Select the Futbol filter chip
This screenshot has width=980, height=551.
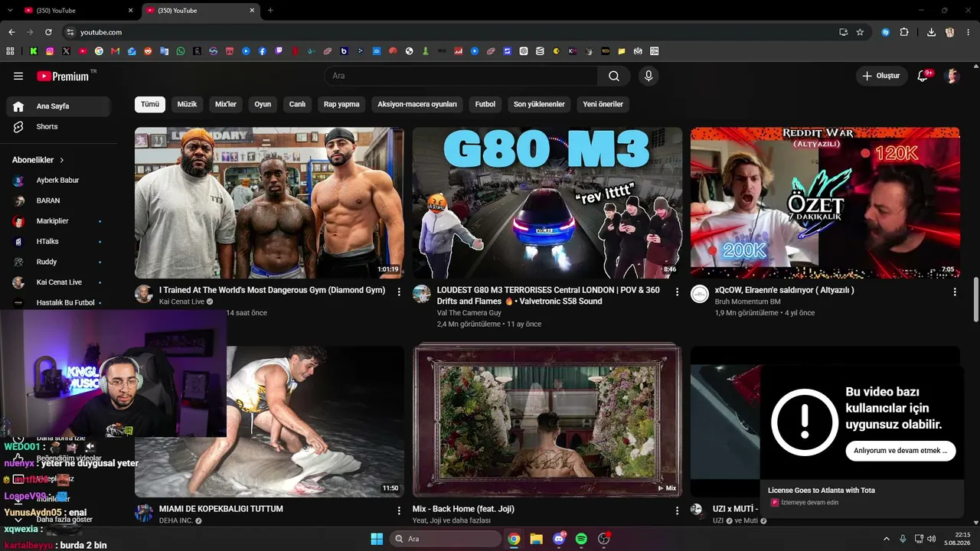click(x=485, y=104)
